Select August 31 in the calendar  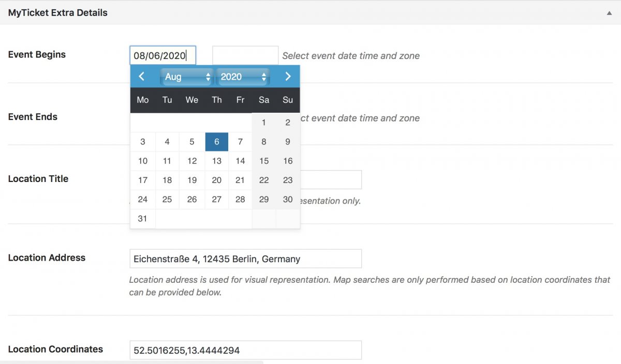[x=142, y=218]
